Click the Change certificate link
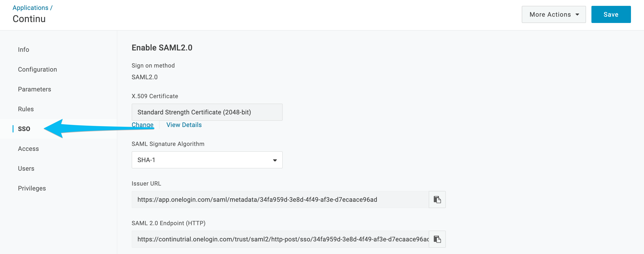 142,125
